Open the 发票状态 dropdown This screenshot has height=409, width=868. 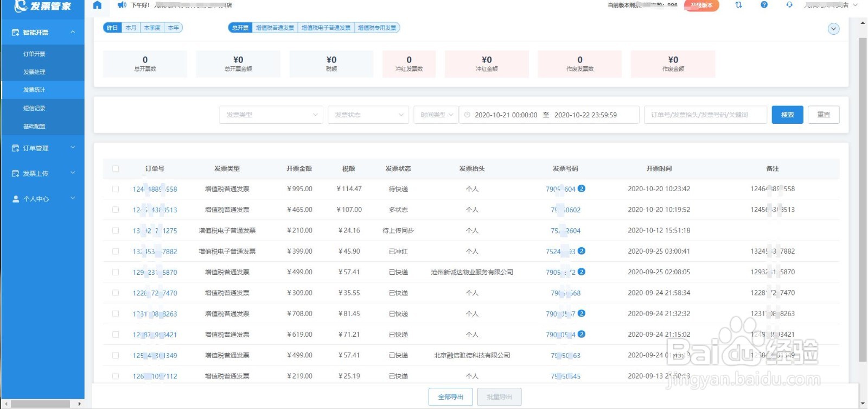[368, 115]
